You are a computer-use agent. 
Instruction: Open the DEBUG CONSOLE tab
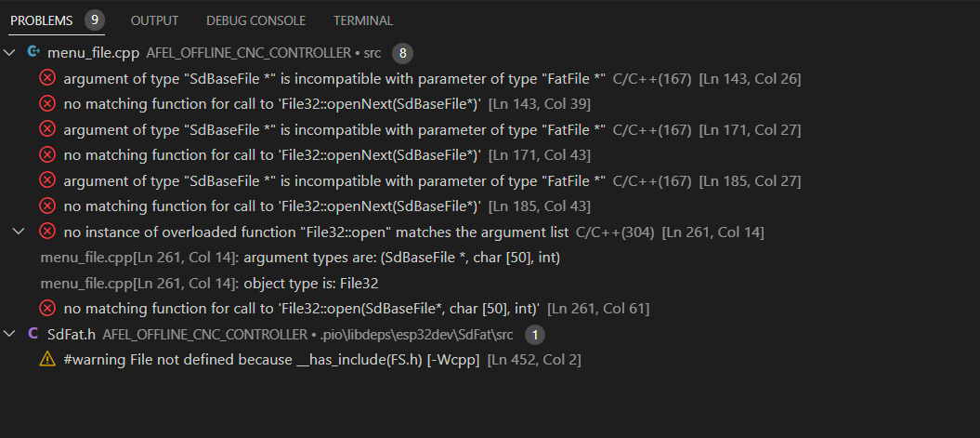tap(255, 20)
